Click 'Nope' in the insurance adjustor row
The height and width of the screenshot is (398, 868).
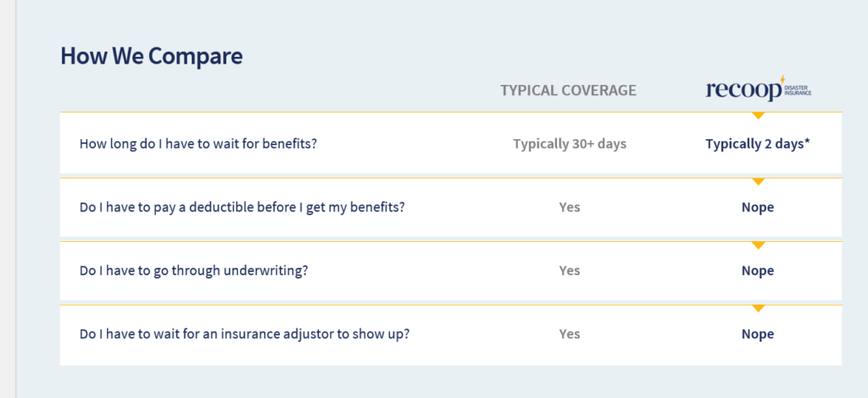pos(758,334)
